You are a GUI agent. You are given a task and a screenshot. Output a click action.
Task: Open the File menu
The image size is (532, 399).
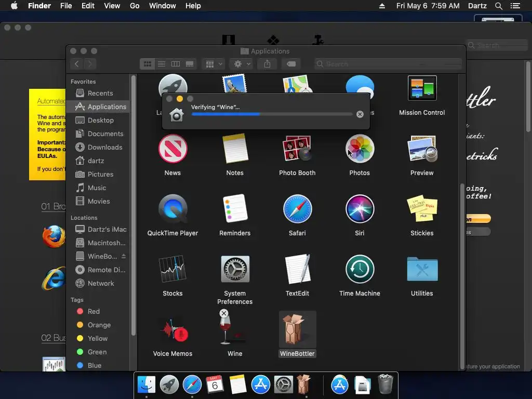[x=66, y=6]
